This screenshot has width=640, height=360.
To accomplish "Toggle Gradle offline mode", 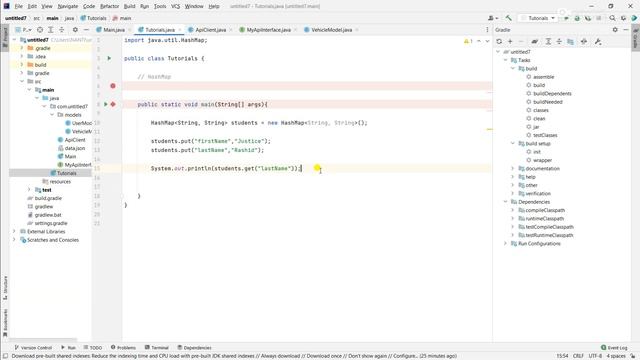I will [584, 41].
